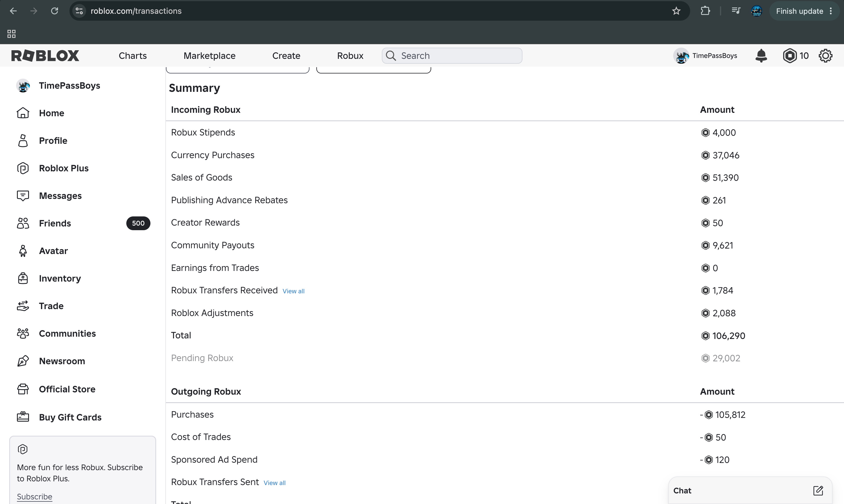
Task: Open Roblox Plus via its sidebar icon
Action: [23, 168]
